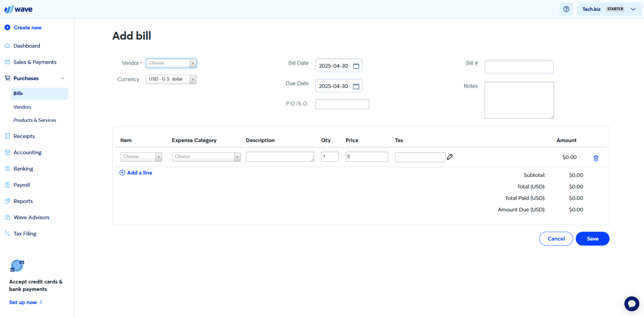Screen dimensions: 644x318
Task: Open Reports from the sidebar icon
Action: click(7, 201)
